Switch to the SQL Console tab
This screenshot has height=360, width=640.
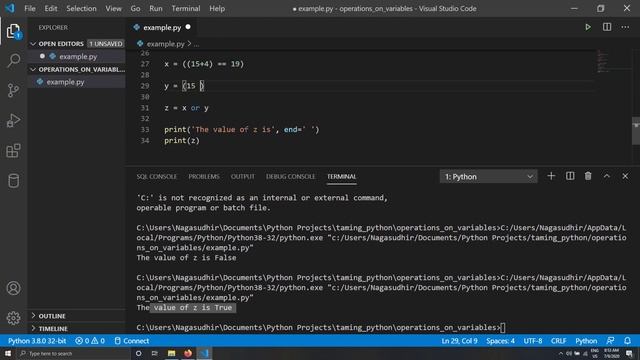coord(157,176)
